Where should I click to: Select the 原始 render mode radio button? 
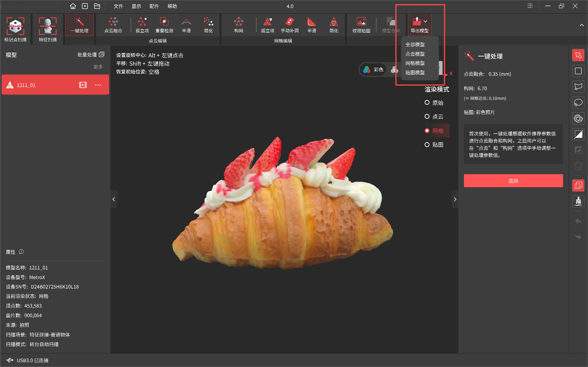[x=427, y=103]
